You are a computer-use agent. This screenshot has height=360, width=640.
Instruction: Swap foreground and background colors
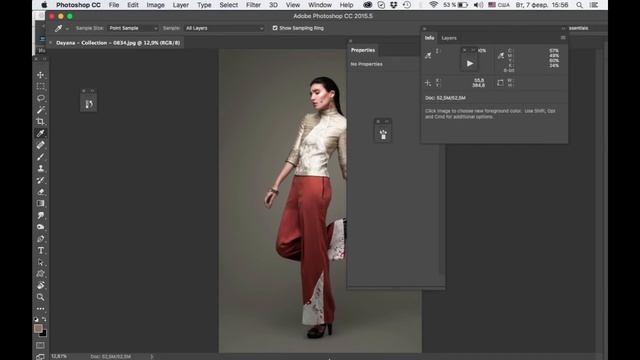click(x=44, y=319)
